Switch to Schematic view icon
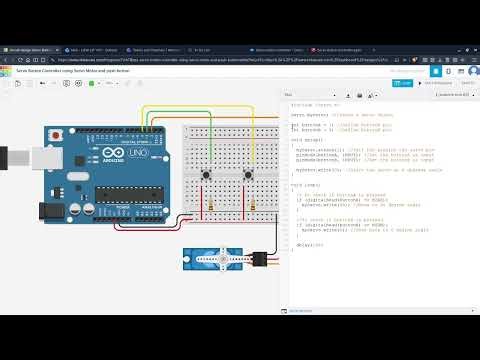 448,71
